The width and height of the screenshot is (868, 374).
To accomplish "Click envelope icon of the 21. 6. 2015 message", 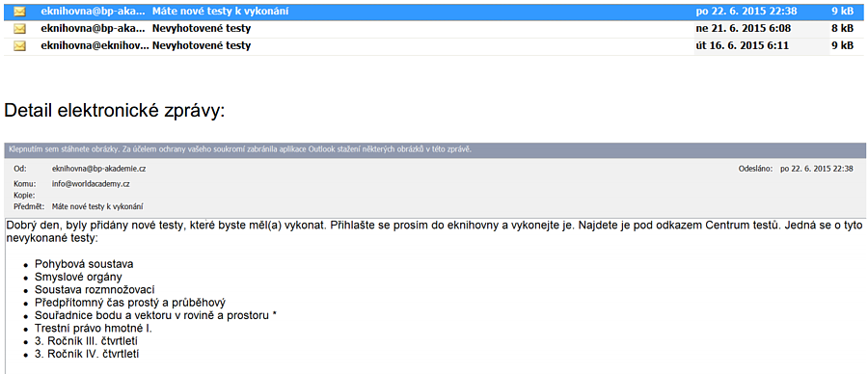I will coord(20,28).
